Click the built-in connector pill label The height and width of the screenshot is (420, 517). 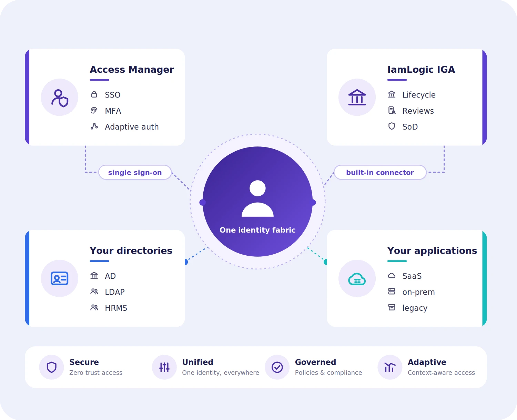[380, 172]
